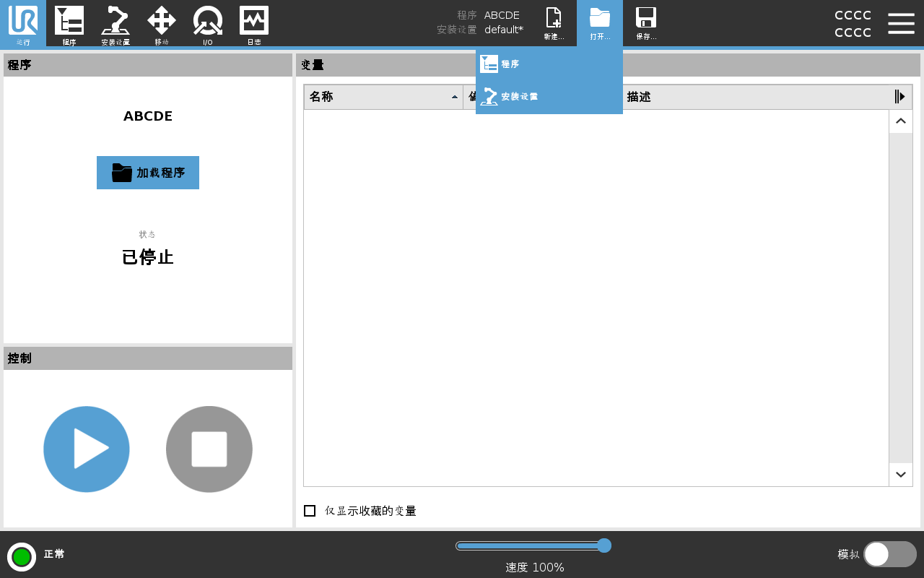This screenshot has width=924, height=578.
Task: Click the 加载程序 load program button
Action: click(x=148, y=173)
